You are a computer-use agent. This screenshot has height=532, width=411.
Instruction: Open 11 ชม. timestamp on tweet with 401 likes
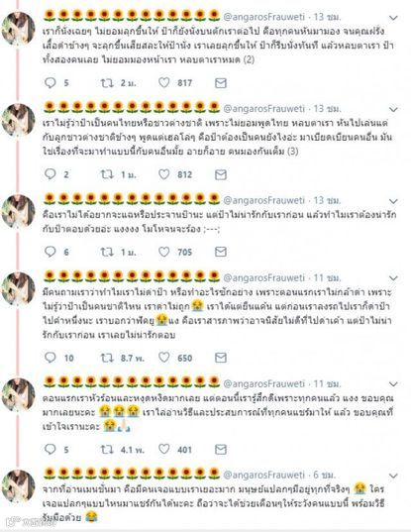pos(328,383)
